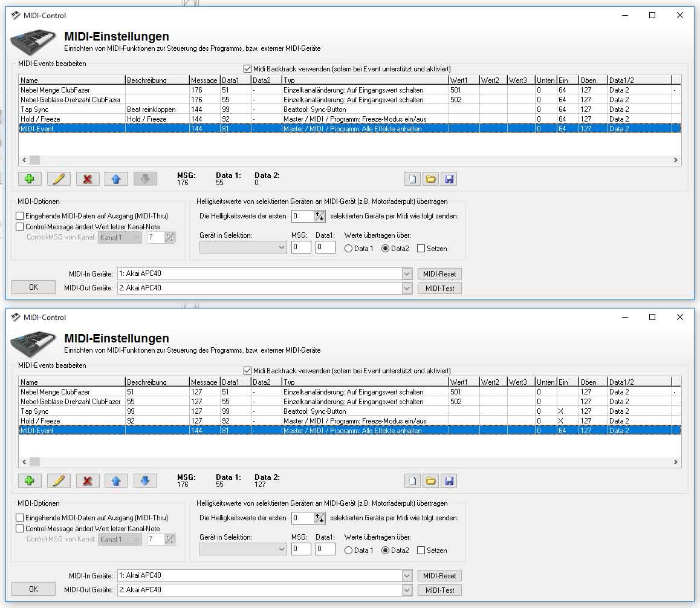The height and width of the screenshot is (608, 700).
Task: Click open folder icon in lower window
Action: coord(430,481)
